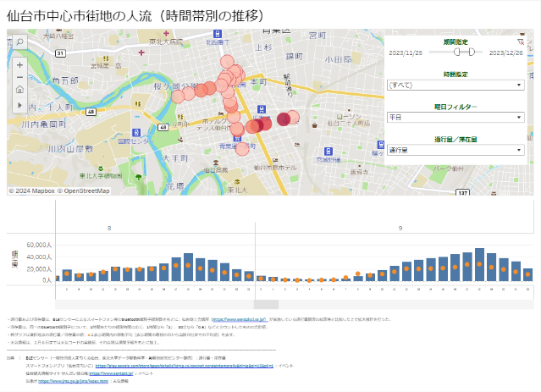Clear the date range filter icon
The width and height of the screenshot is (541, 392).
coord(521,42)
